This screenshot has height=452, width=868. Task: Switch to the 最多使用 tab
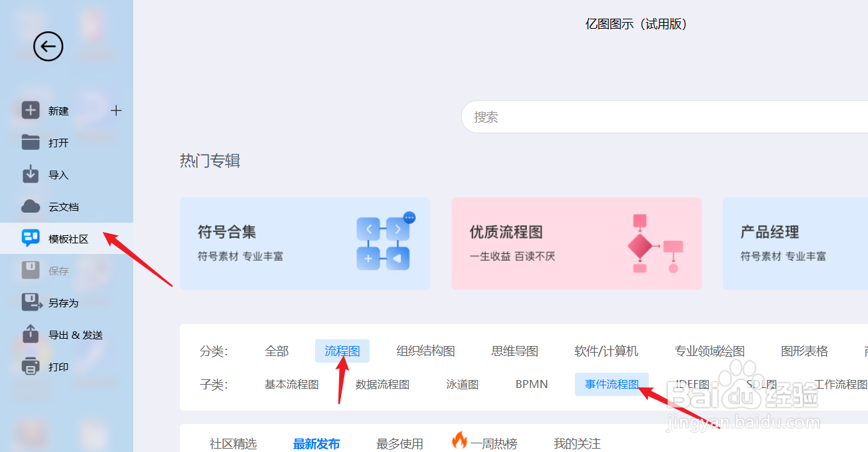(x=400, y=443)
